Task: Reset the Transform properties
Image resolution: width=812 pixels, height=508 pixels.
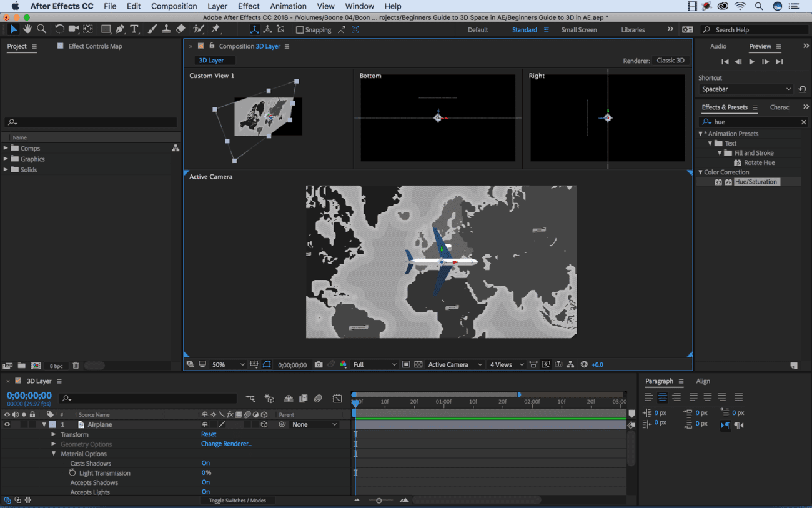Action: coord(208,434)
